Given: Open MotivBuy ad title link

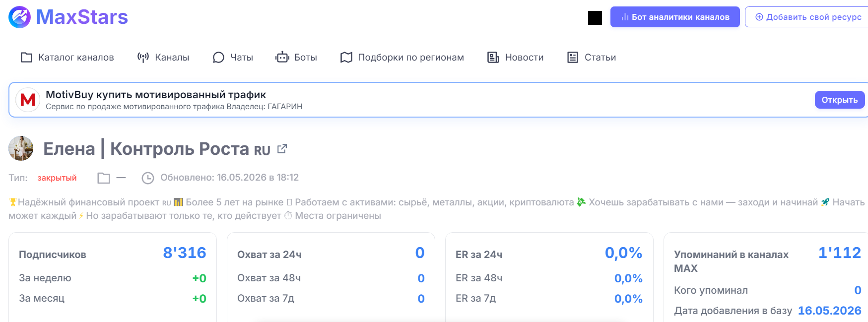Looking at the screenshot, I should coord(156,95).
